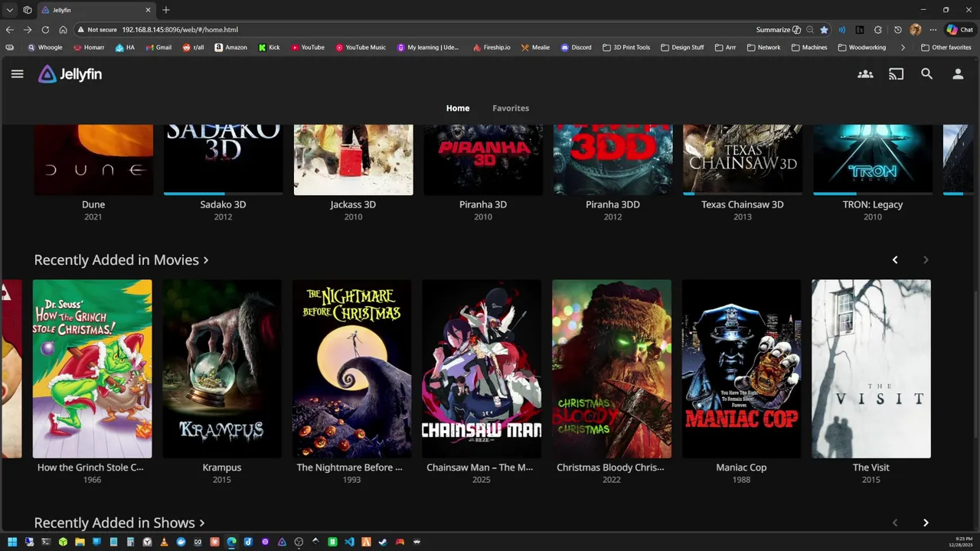Switch to the Home tab
Image resolution: width=980 pixels, height=551 pixels.
458,108
